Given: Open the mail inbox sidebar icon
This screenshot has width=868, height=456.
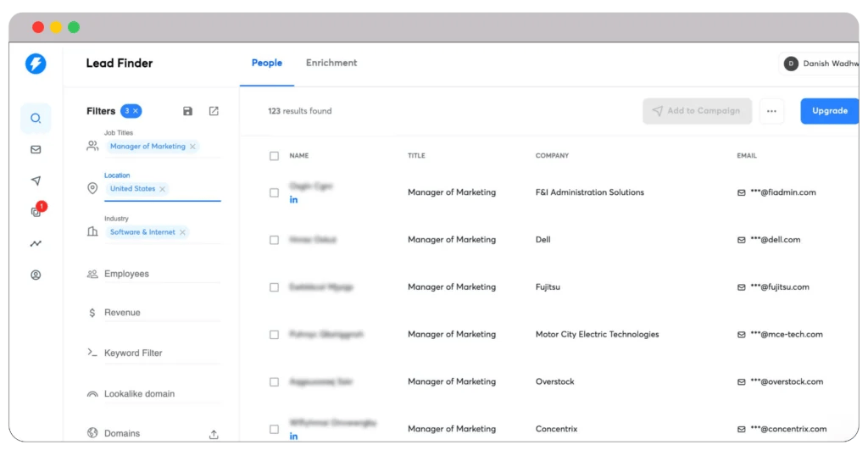Looking at the screenshot, I should click(36, 150).
